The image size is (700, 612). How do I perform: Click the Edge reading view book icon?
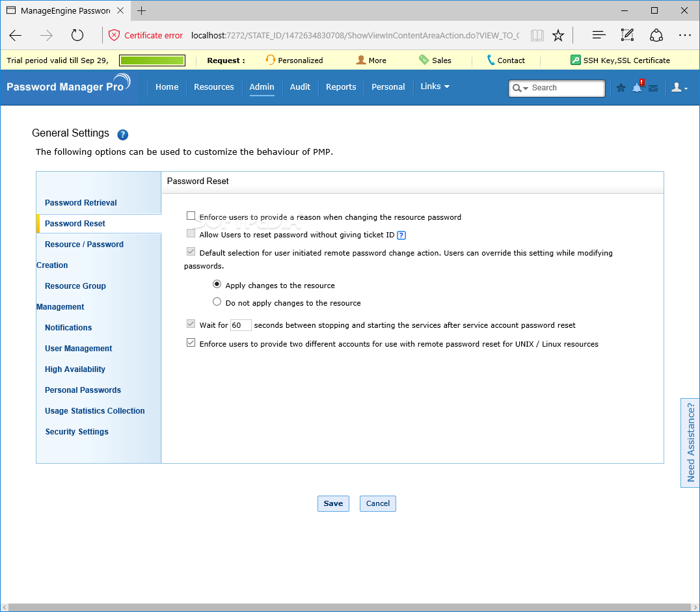pyautogui.click(x=537, y=35)
